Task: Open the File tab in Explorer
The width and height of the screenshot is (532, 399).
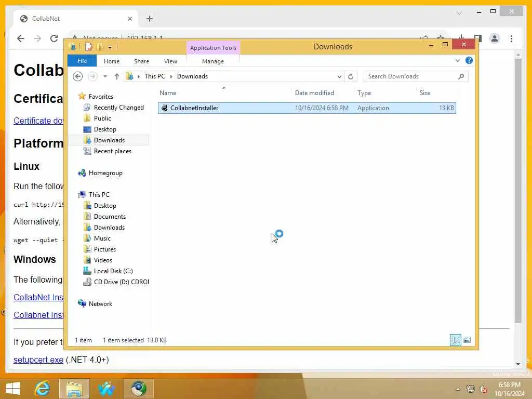Action: click(x=82, y=61)
